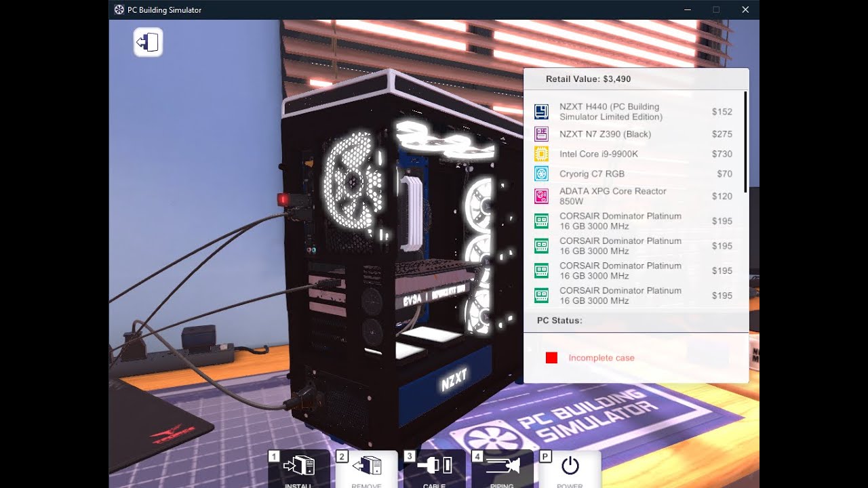
Task: Choose the Cable tool
Action: coord(435,469)
